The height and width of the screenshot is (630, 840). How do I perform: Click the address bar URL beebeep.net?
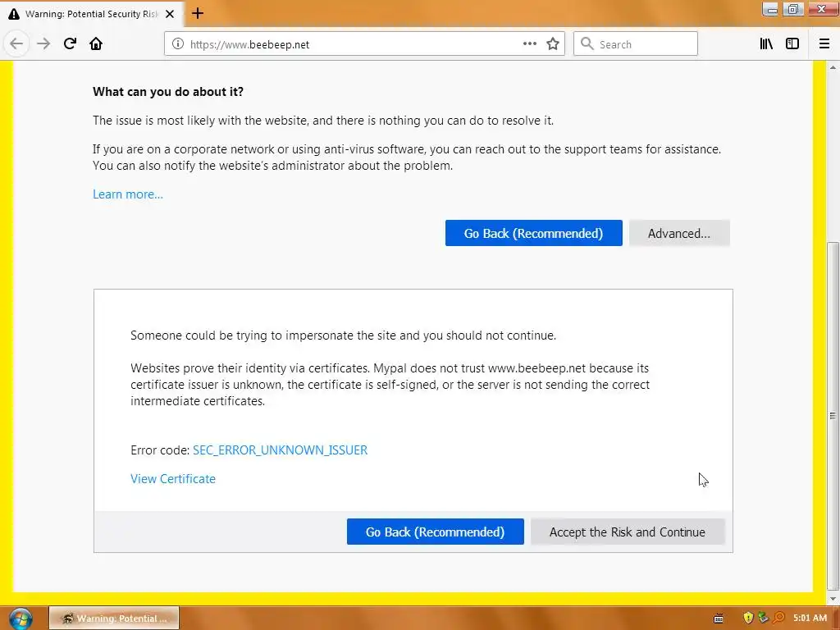249,44
